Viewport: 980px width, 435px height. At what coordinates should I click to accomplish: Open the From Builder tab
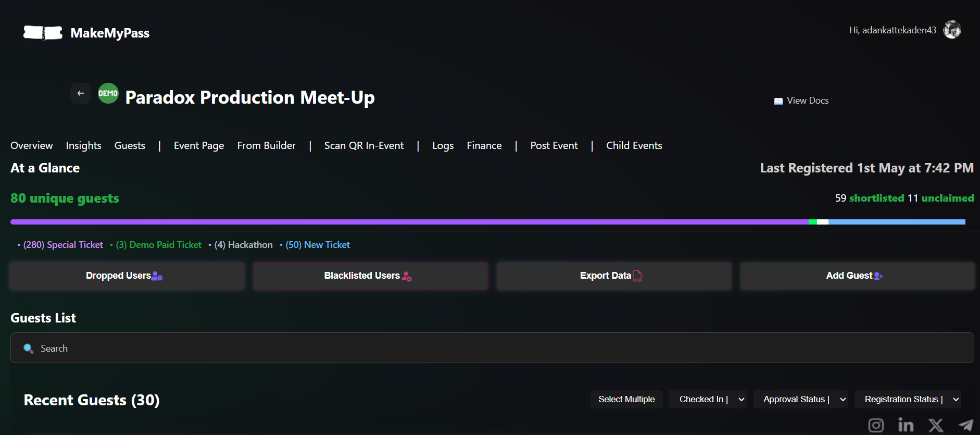tap(267, 145)
